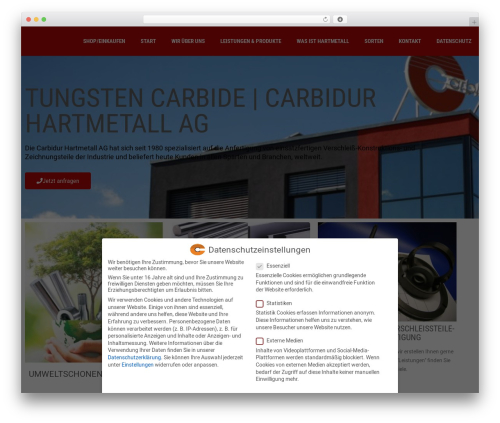This screenshot has width=500, height=423.
Task: Open WIR ÜBER UNS menu item
Action: pyautogui.click(x=188, y=41)
